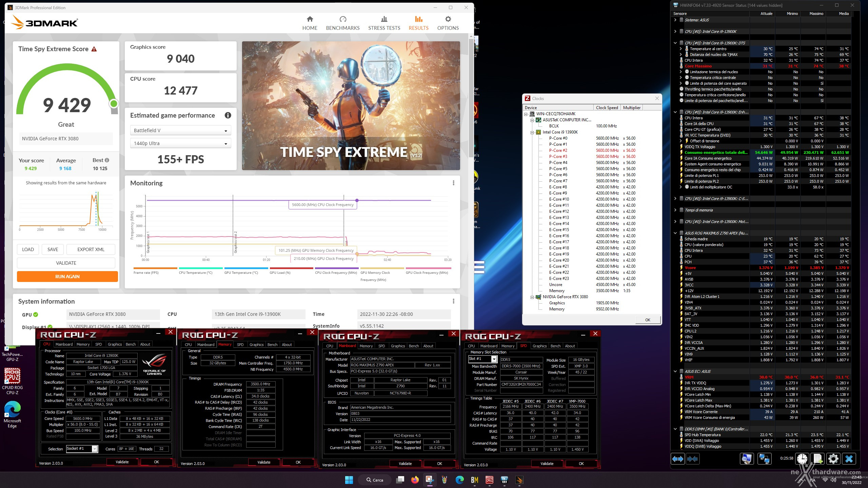Viewport: 868px width, 488px height.
Task: Switch to 3DMark taskbar icon
Action: coord(519,480)
